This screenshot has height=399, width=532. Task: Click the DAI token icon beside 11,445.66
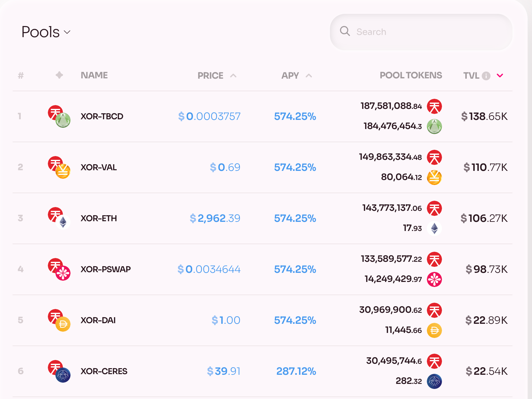[x=434, y=330]
